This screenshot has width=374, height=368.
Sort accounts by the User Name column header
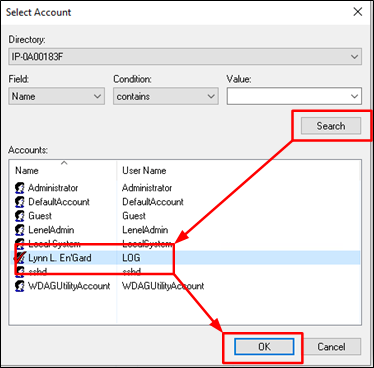click(x=144, y=170)
